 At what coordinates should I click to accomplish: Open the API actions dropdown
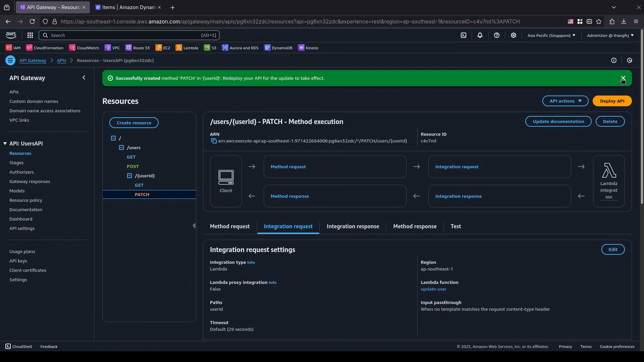point(566,101)
